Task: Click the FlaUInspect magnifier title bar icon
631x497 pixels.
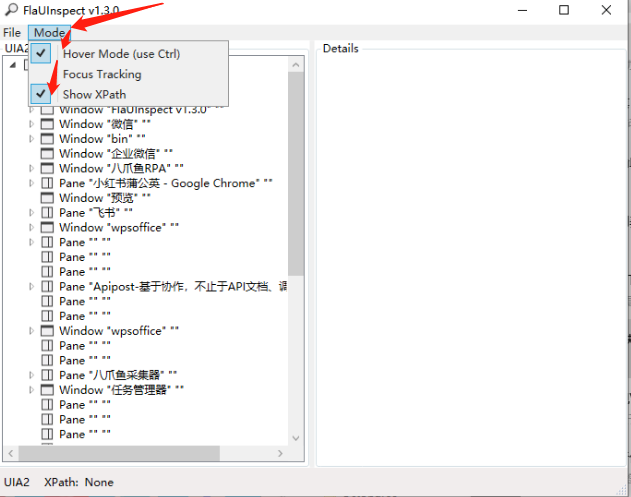Action: (11, 10)
